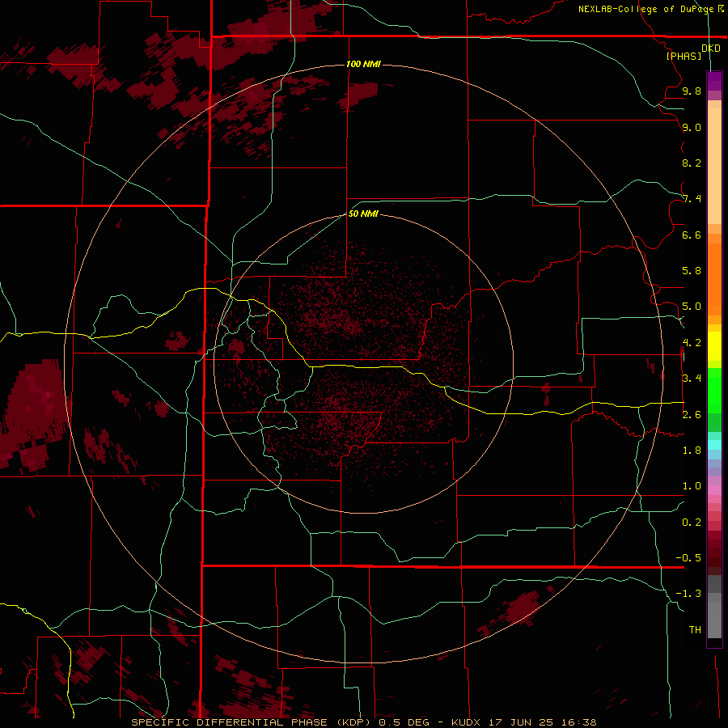Click the 2.6 scale value

(692, 415)
